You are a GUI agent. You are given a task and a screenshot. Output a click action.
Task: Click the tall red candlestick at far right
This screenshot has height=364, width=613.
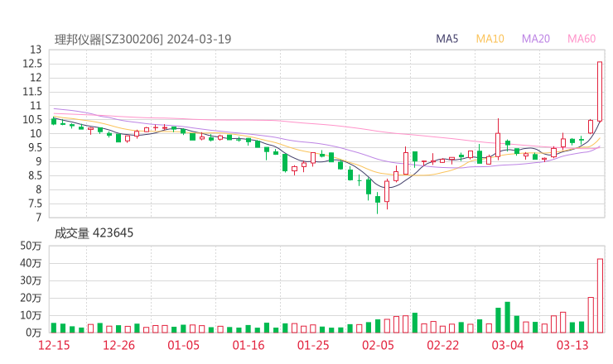coord(600,91)
